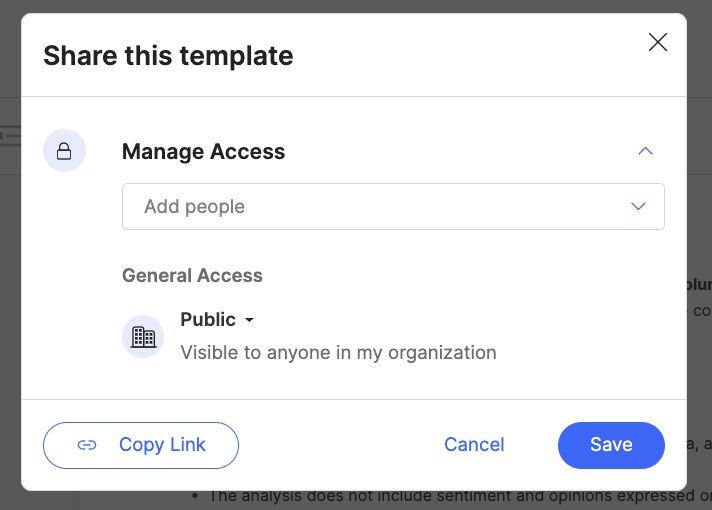Click into the Add people field
This screenshot has height=510, width=712.
click(393, 207)
